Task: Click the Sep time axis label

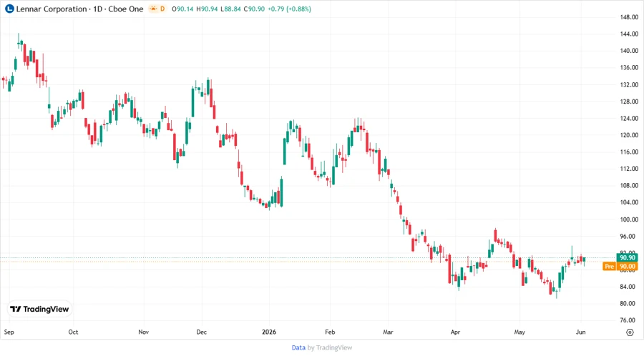Action: coord(9,332)
